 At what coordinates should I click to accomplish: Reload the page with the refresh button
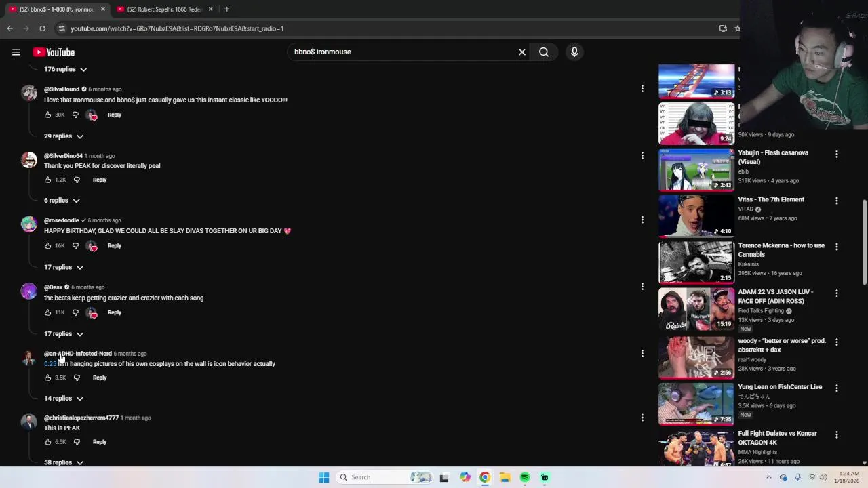point(42,28)
